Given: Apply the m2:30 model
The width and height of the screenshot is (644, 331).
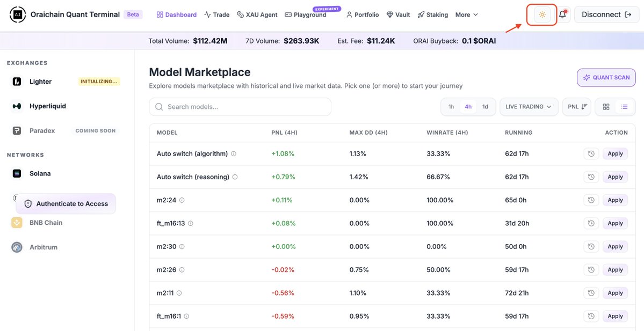Looking at the screenshot, I should tap(615, 247).
